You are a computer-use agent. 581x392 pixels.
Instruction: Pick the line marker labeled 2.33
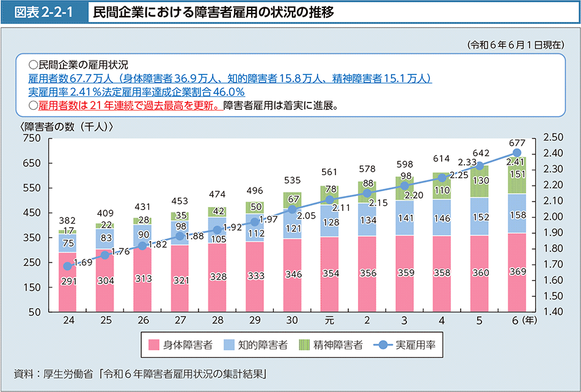[x=480, y=165]
